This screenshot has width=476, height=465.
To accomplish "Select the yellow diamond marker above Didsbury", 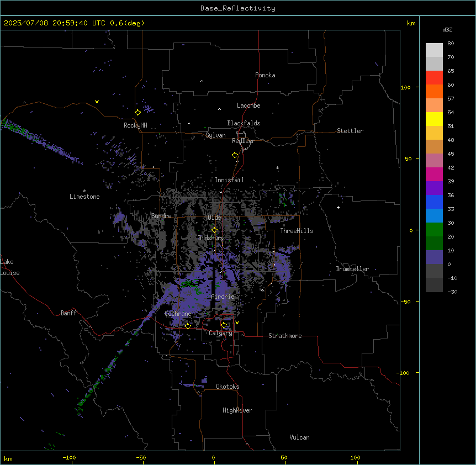I will (x=215, y=230).
